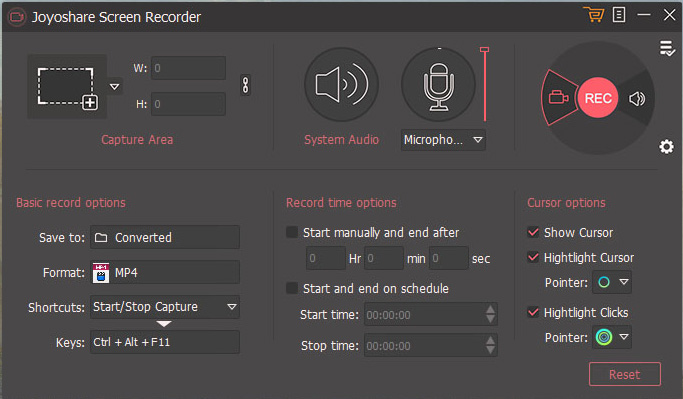This screenshot has width=683, height=399.
Task: Click the height H input field
Action: 188,104
